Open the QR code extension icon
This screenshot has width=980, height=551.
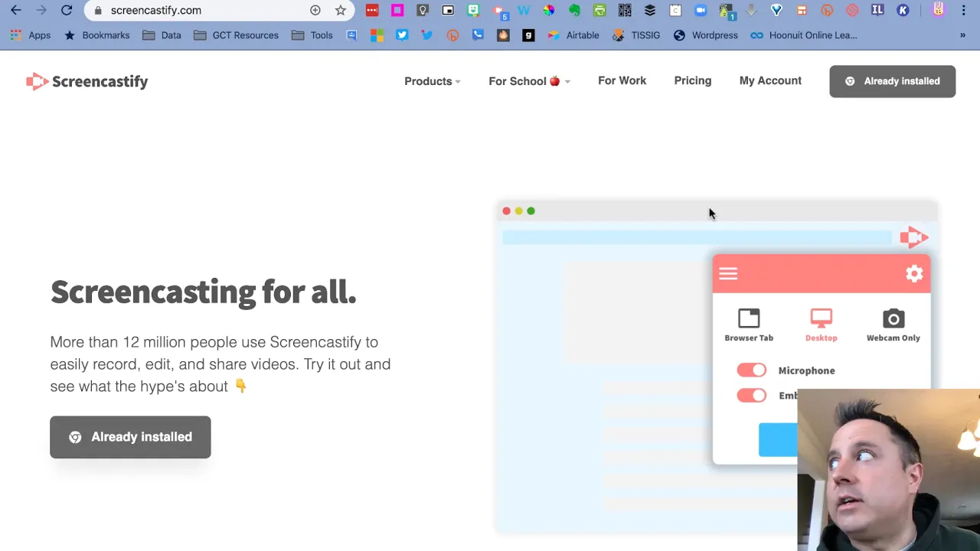click(x=625, y=10)
